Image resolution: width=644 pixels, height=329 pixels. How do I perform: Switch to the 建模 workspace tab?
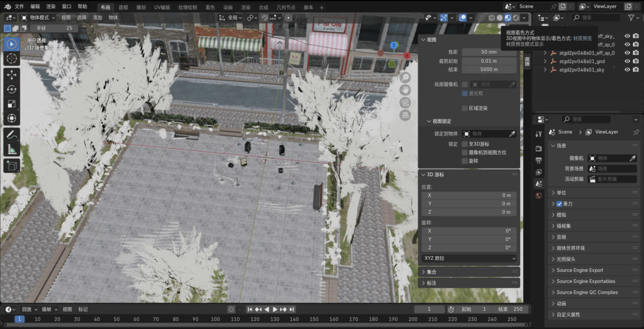(x=123, y=8)
